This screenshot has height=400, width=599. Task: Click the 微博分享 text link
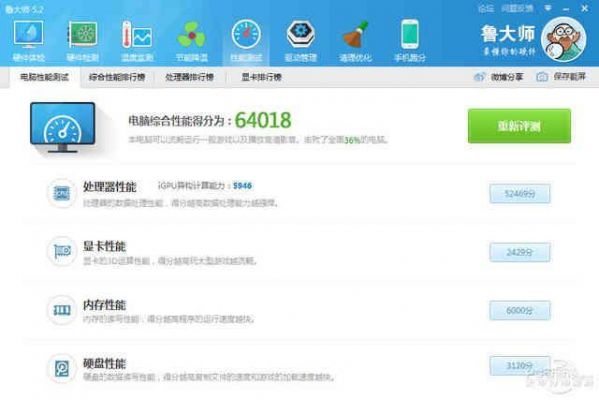(x=507, y=77)
